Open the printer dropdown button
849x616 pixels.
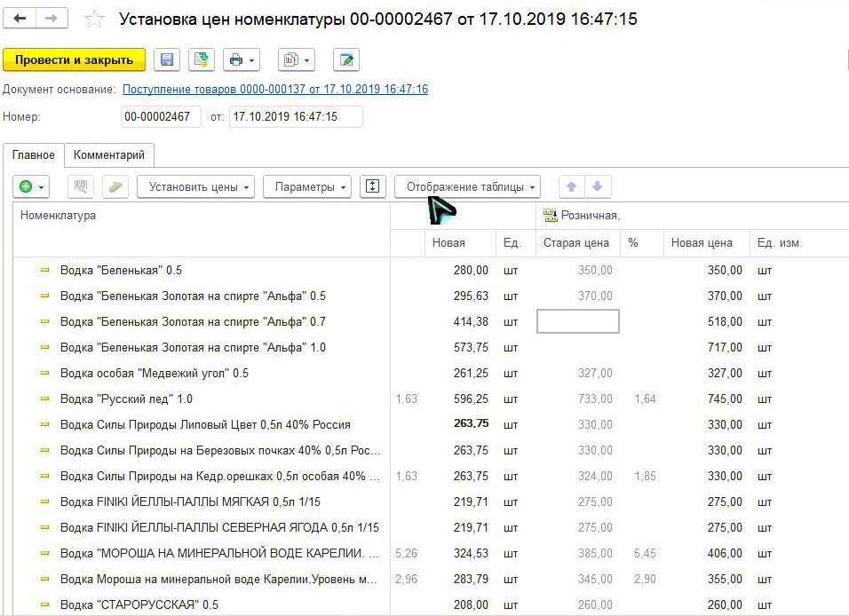242,59
